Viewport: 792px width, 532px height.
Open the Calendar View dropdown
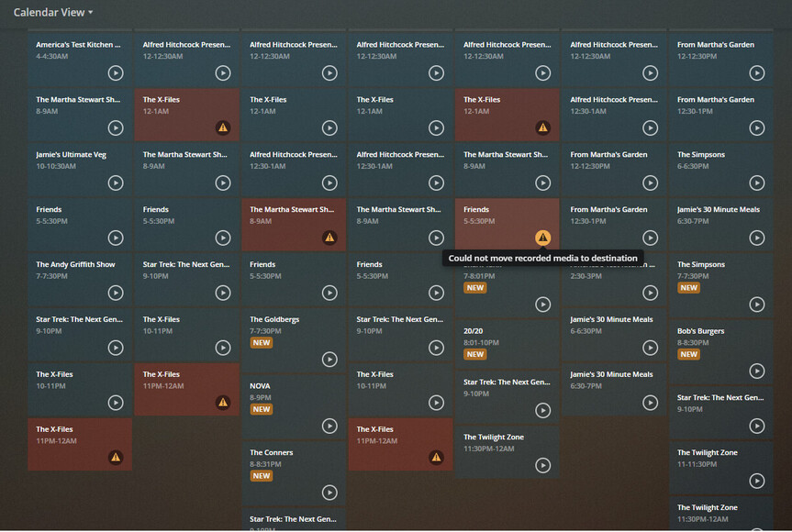[53, 12]
